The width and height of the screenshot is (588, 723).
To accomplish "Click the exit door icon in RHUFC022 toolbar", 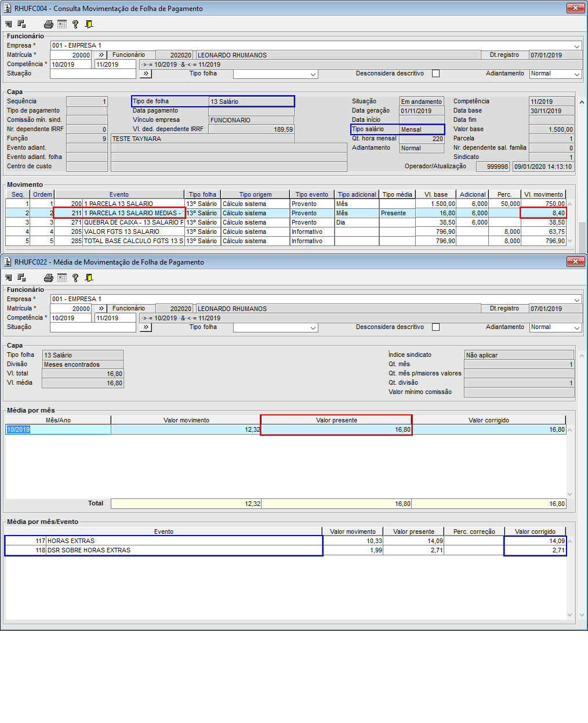I will pyautogui.click(x=89, y=278).
